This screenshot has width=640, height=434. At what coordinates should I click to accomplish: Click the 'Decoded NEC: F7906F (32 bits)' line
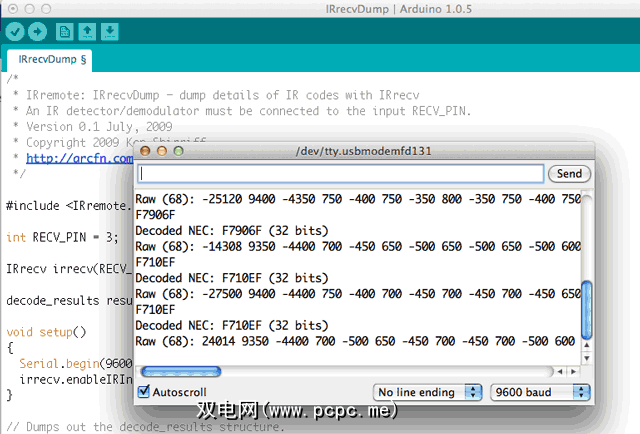(x=232, y=231)
